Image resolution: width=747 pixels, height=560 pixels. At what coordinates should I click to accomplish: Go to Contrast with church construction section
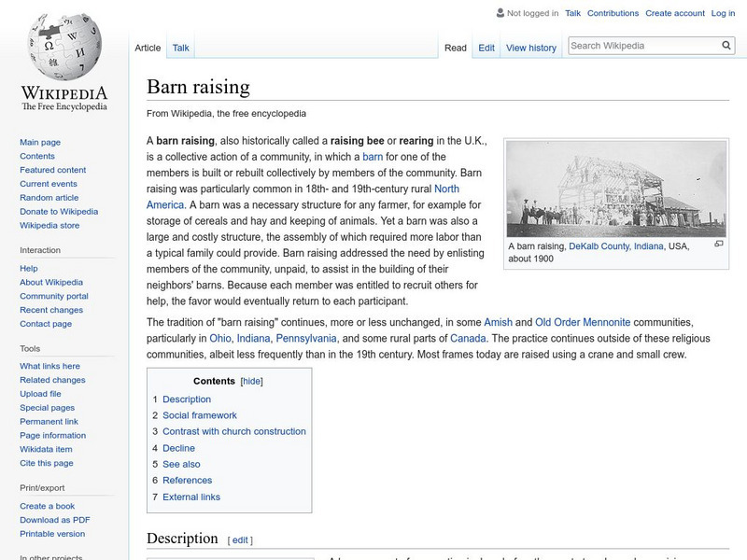[x=233, y=431]
